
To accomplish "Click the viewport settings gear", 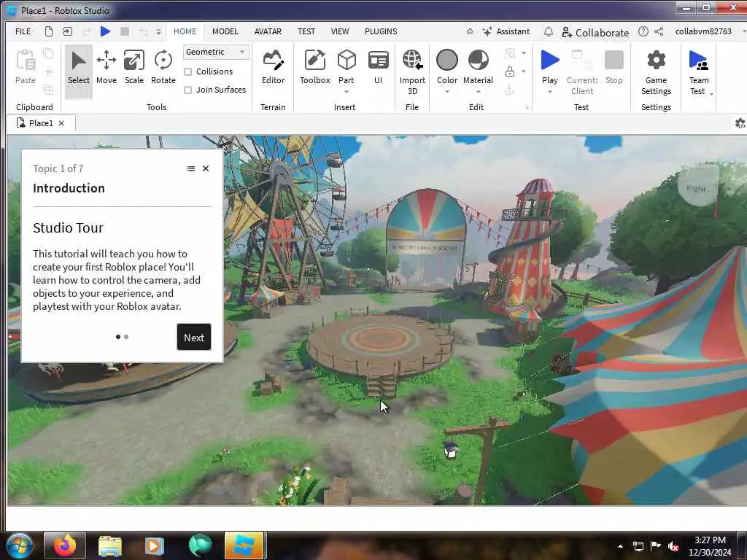I will (x=740, y=123).
